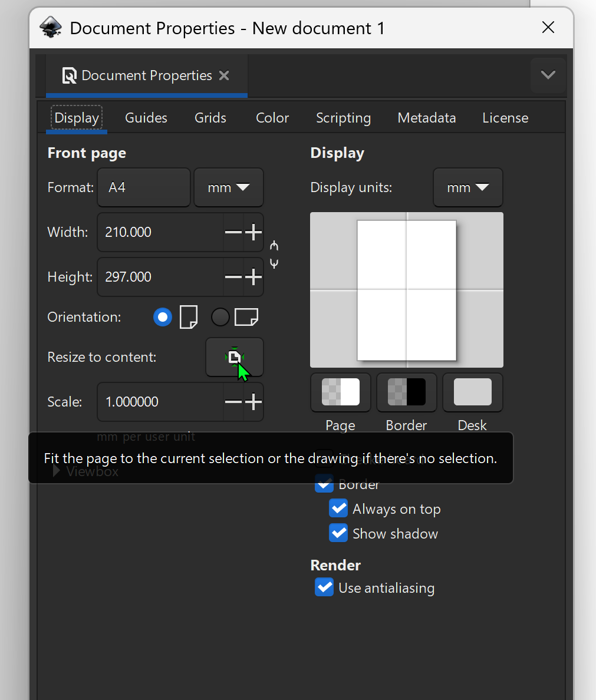The width and height of the screenshot is (596, 700).
Task: Open the Display units dropdown
Action: pyautogui.click(x=467, y=187)
